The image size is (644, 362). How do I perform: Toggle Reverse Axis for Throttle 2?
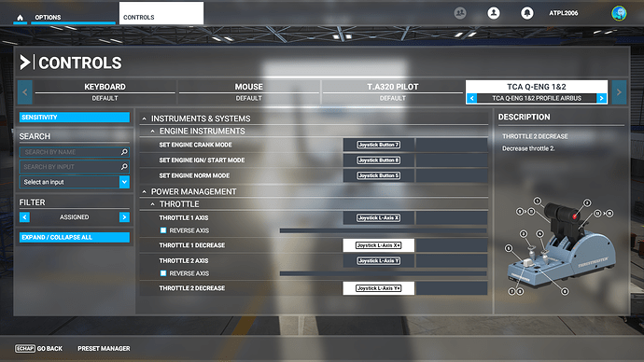pyautogui.click(x=163, y=273)
